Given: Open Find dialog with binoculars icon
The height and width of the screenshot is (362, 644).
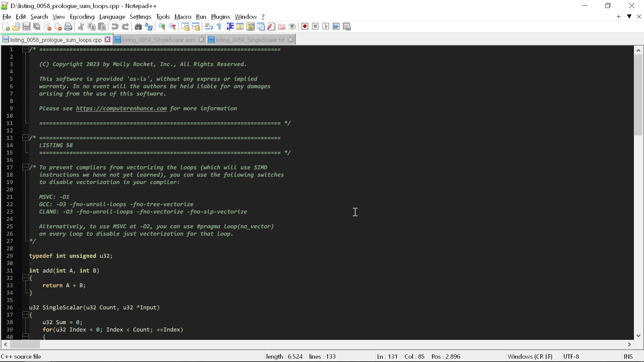Looking at the screenshot, I should [x=138, y=26].
